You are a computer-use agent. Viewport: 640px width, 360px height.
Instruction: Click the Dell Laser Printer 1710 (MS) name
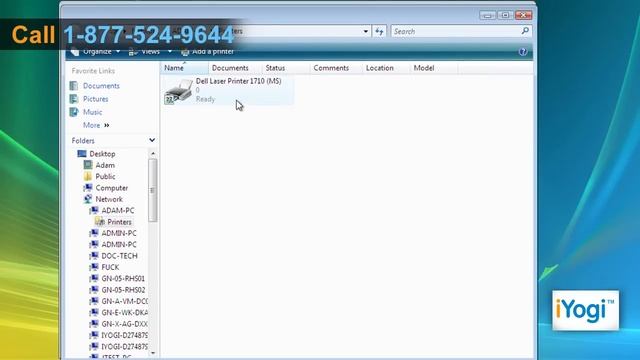tap(238, 81)
